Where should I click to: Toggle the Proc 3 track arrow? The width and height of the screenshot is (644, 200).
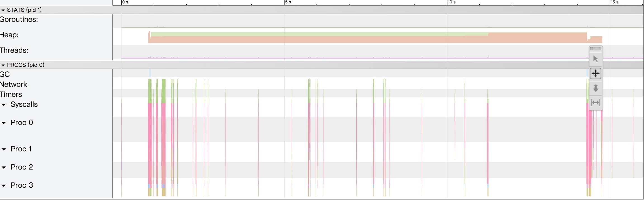4,186
